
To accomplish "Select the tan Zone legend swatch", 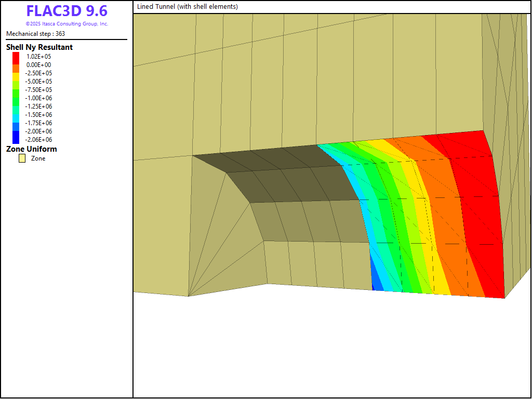I will [x=22, y=158].
